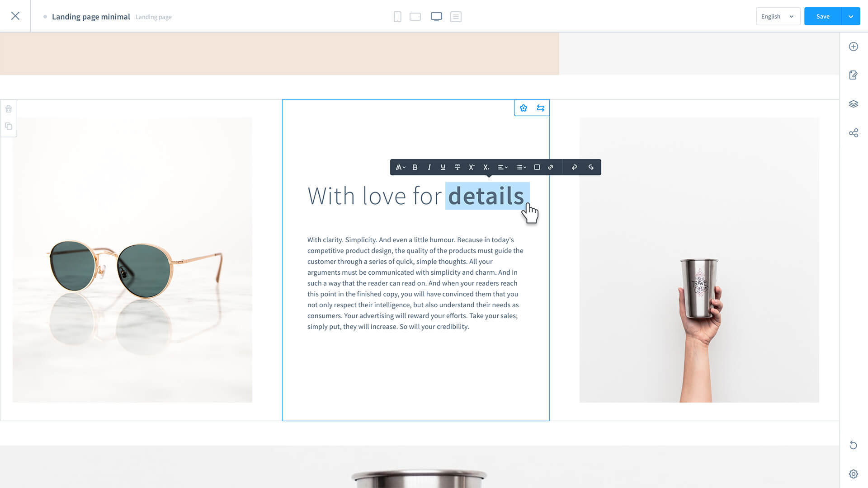The height and width of the screenshot is (488, 868).
Task: Select the italic formatting icon
Action: pos(429,167)
